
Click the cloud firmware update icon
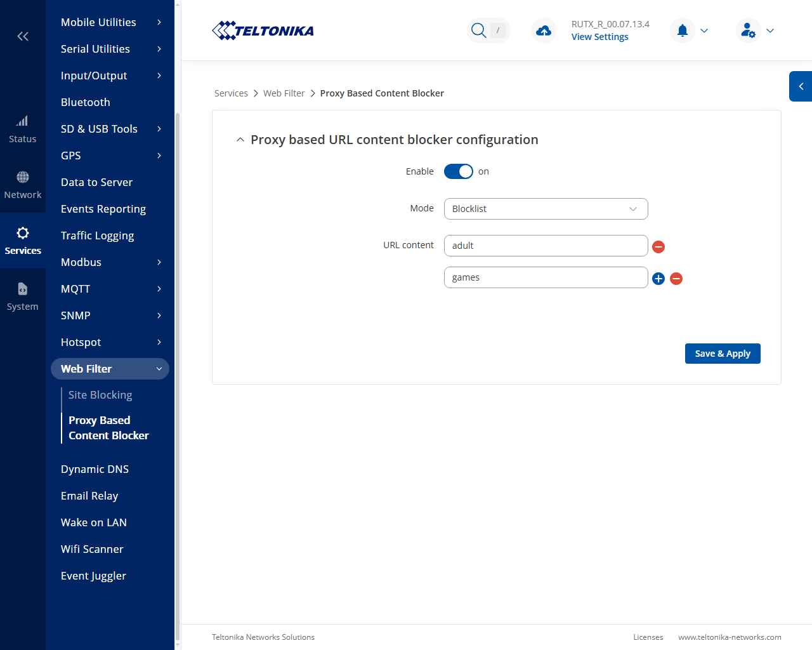tap(544, 30)
